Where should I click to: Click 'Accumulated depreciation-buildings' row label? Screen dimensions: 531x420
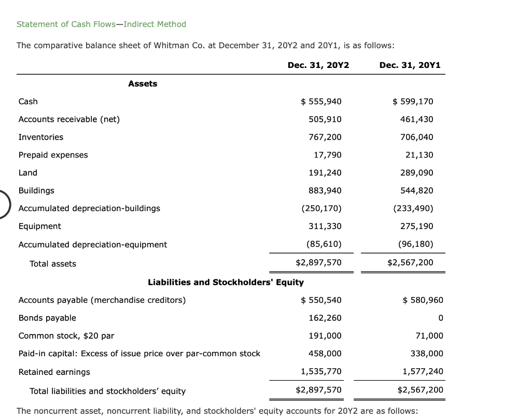point(89,208)
